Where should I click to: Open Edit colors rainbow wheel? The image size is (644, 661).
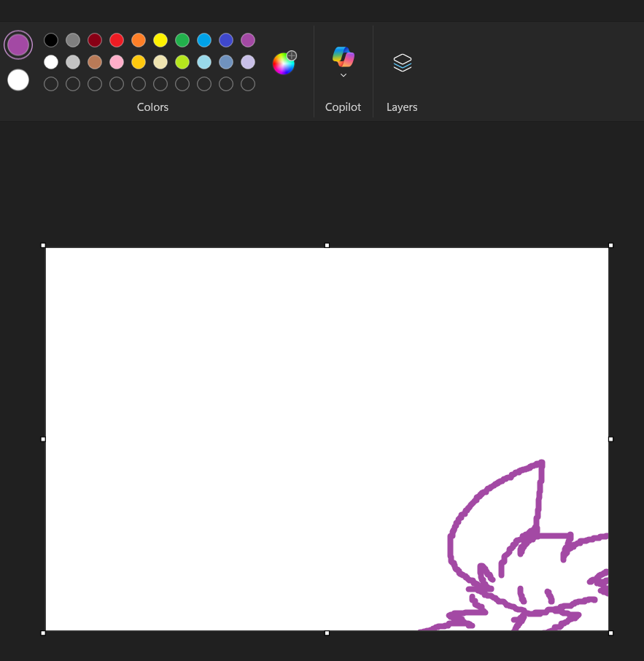tap(284, 63)
